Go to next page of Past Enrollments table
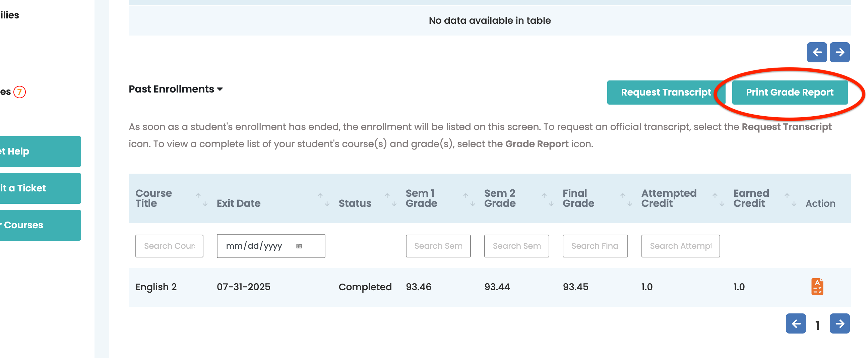Image resolution: width=868 pixels, height=358 pixels. pos(840,323)
